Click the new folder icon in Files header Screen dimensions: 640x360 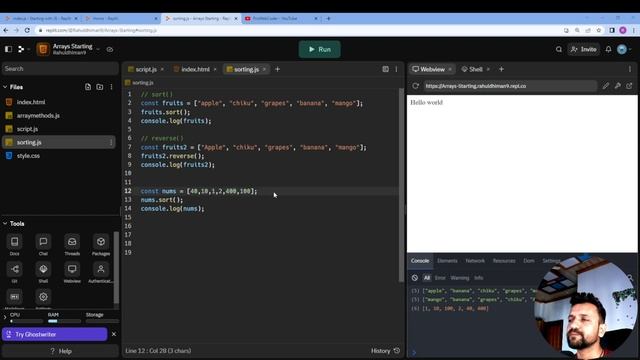point(100,87)
